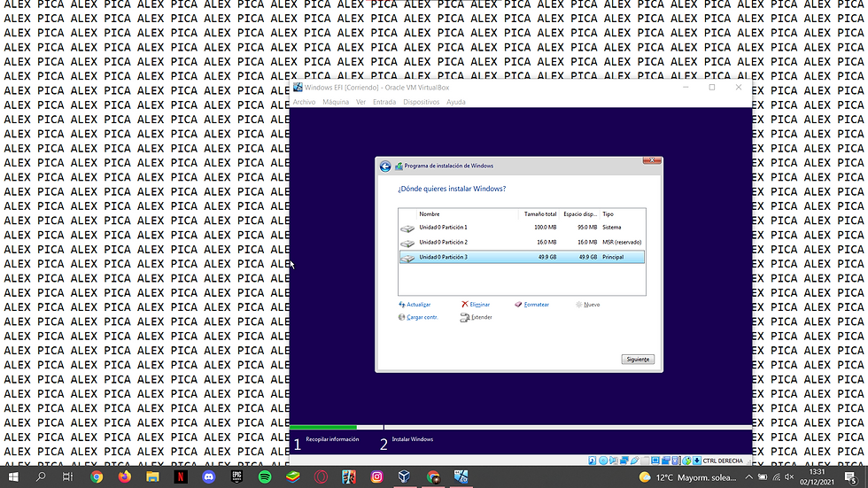Launch Epic Games from the taskbar
This screenshot has width=868, height=488.
(x=237, y=476)
